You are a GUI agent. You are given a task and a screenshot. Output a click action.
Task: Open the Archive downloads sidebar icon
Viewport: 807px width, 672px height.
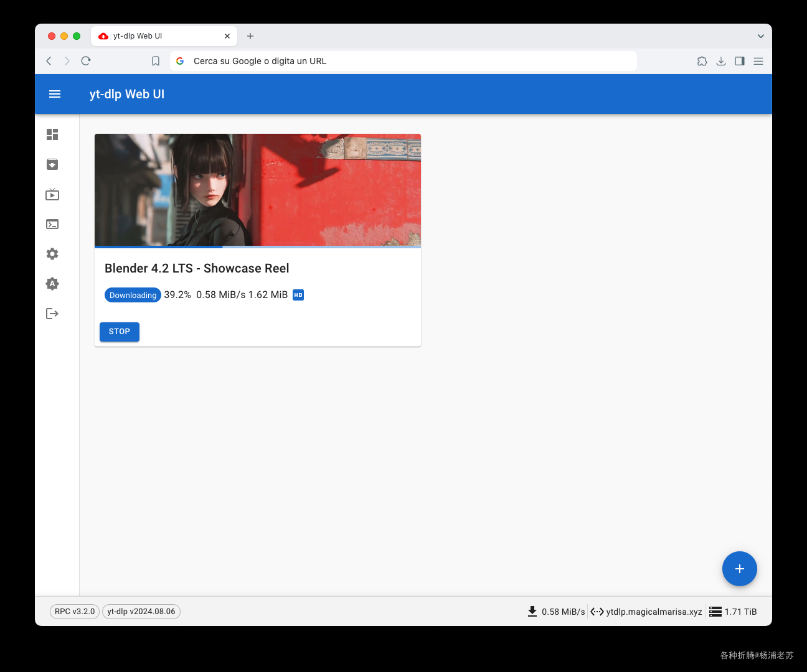click(52, 164)
